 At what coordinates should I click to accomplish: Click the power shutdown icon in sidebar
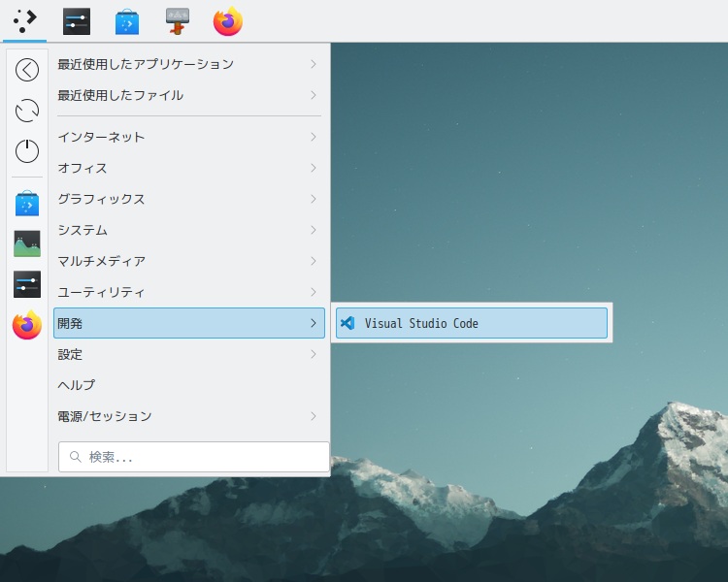coord(27,151)
